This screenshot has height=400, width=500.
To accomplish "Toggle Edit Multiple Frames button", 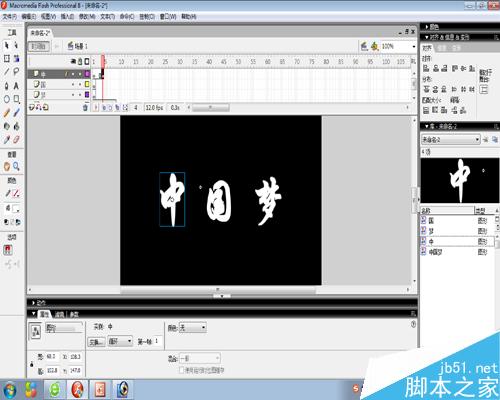I will click(117, 107).
